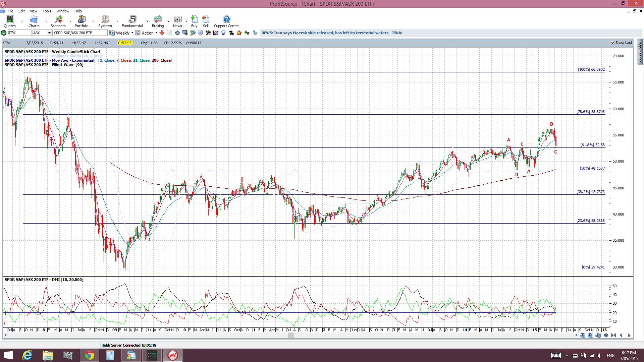The image size is (644, 362).
Task: Click the magnifier zoom tool icon
Action: click(193, 33)
